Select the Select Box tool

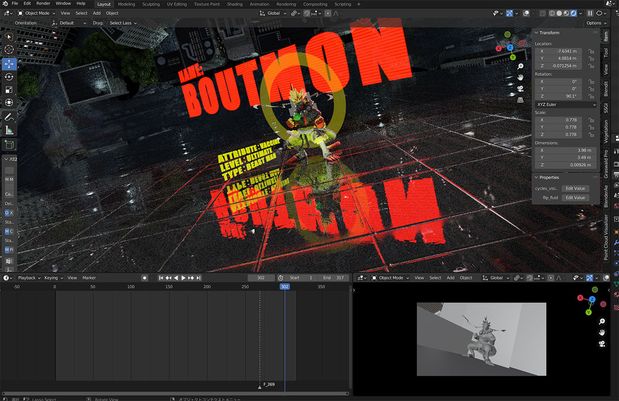(9, 37)
